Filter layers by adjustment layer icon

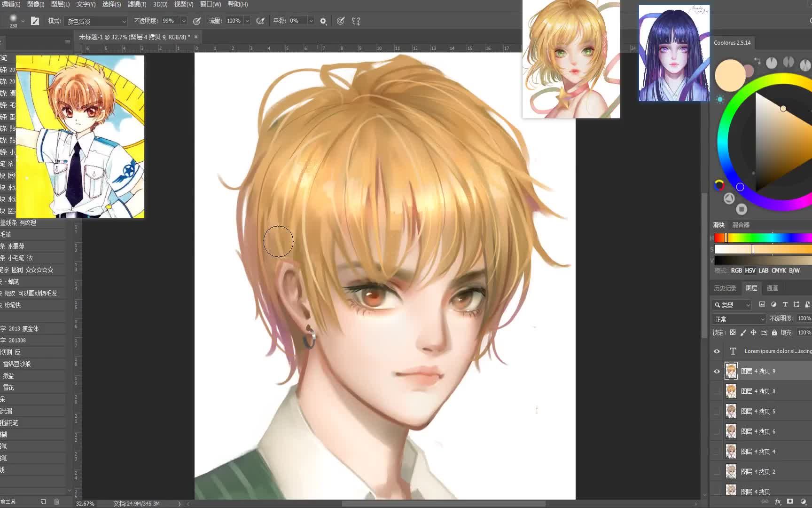tap(773, 304)
